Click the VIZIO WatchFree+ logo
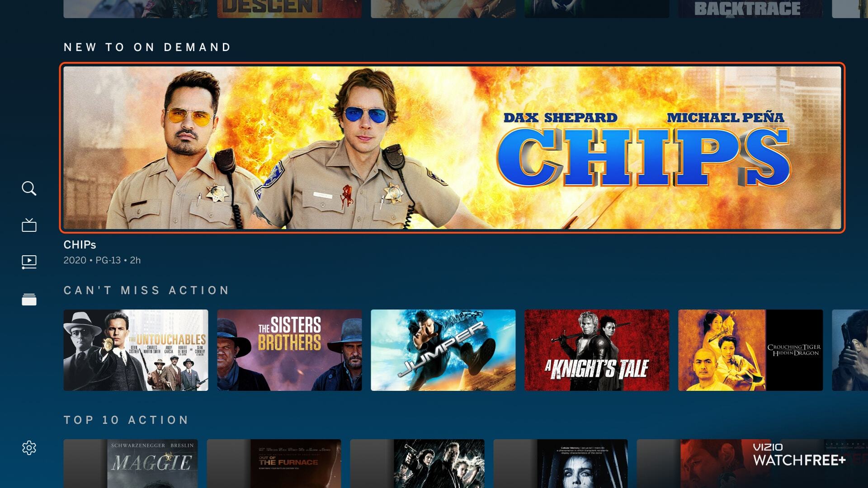The image size is (868, 488). [799, 455]
